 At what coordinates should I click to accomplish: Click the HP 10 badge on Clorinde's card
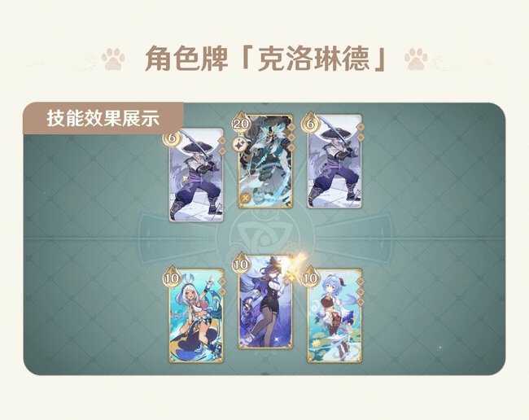241,263
